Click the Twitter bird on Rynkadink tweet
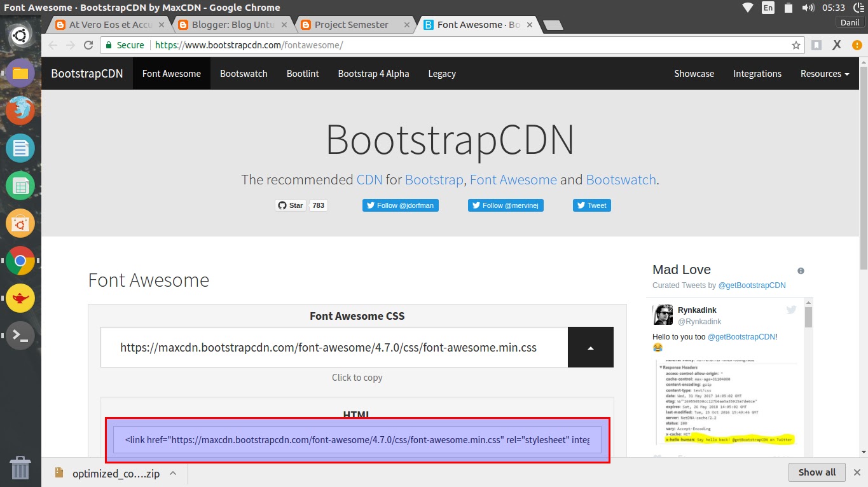This screenshot has height=487, width=868. click(x=791, y=310)
